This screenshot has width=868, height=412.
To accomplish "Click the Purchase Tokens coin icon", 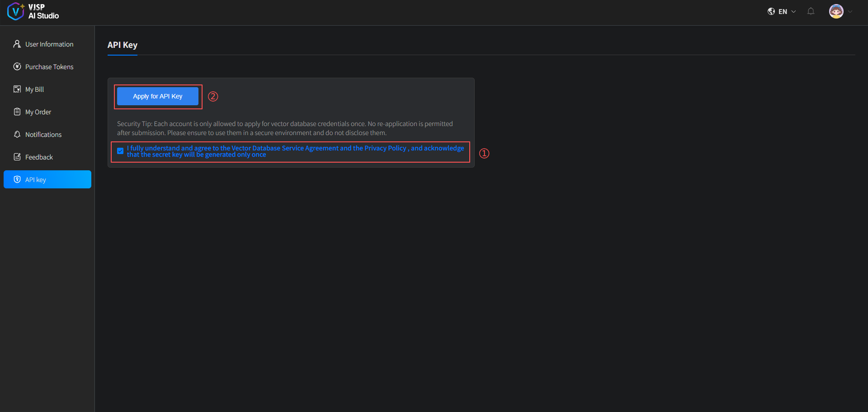I will coord(17,66).
